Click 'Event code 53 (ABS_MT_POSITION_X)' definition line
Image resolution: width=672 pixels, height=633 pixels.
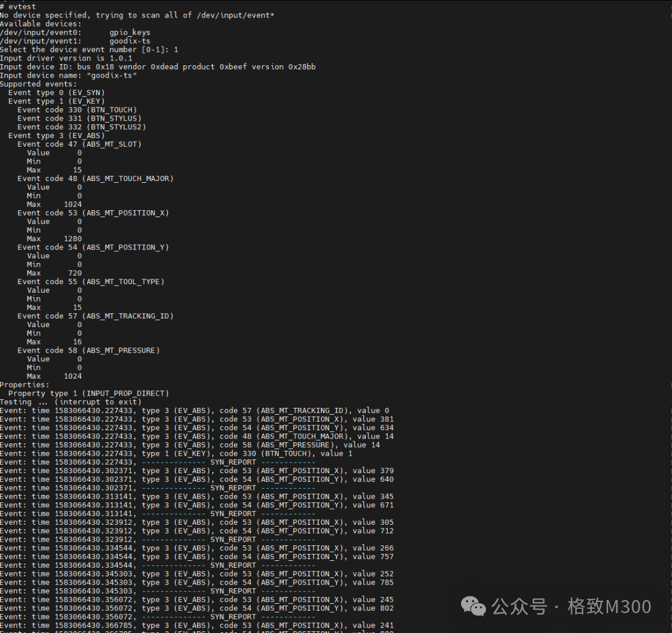point(93,213)
